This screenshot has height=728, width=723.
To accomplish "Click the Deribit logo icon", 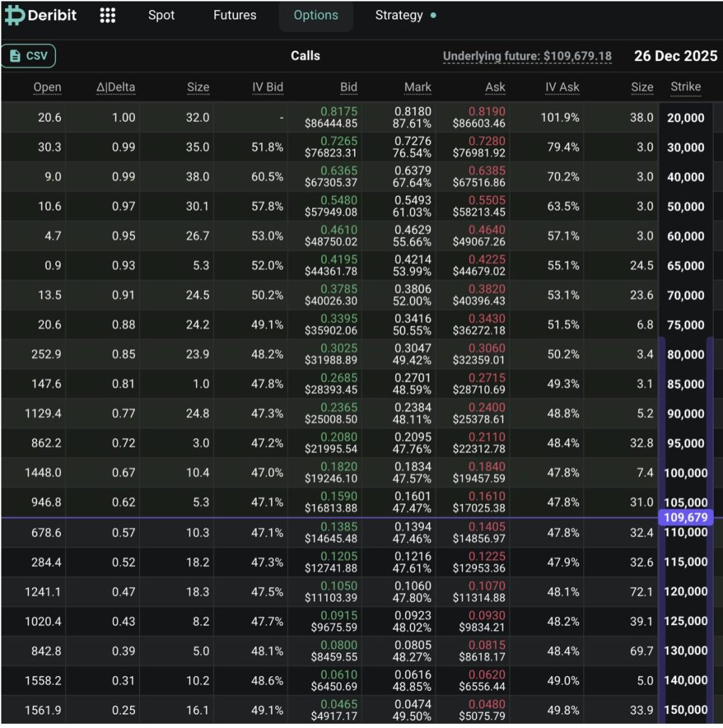I will pos(14,16).
